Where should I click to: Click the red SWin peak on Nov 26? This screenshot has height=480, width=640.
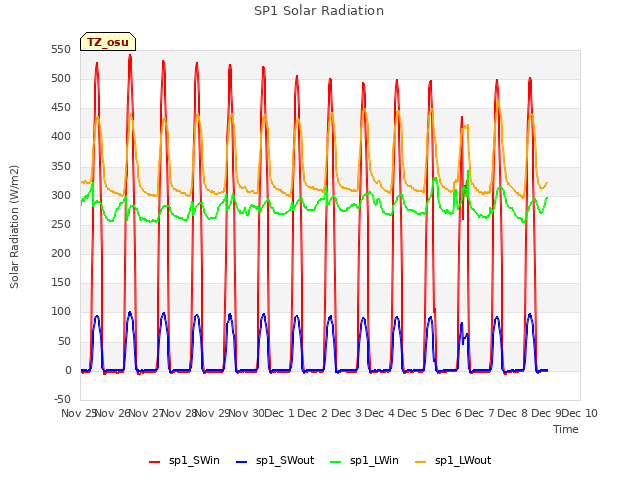click(130, 56)
